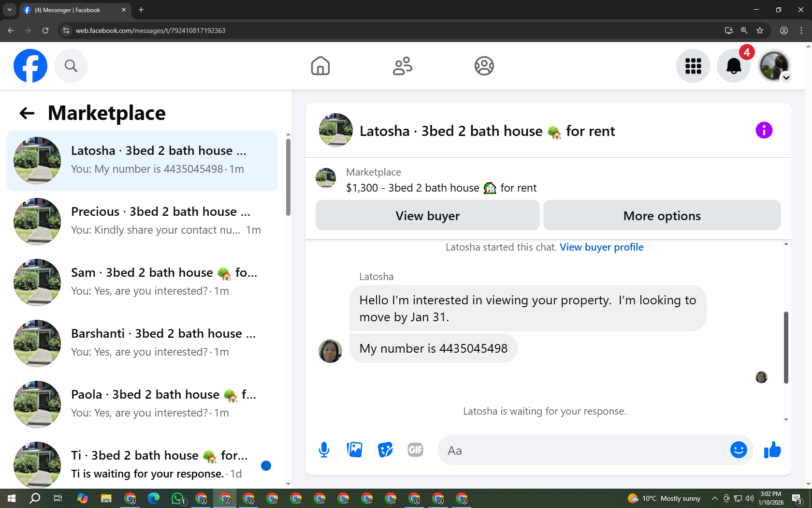Open the Latosha conversation in the list
812x508 pixels.
142,161
